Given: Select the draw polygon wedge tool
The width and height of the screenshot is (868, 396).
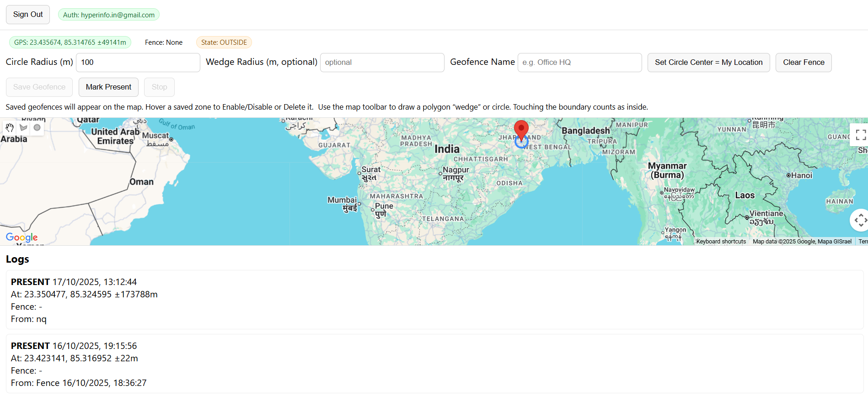Looking at the screenshot, I should [x=23, y=127].
